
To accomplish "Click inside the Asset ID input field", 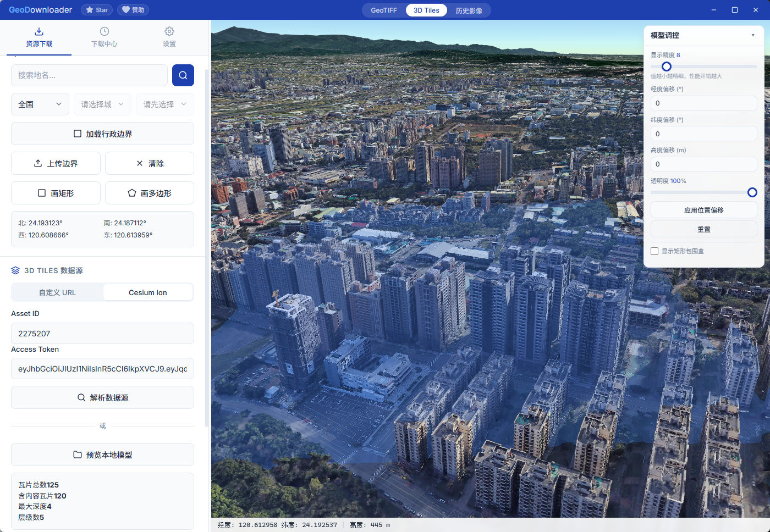I will 102,333.
